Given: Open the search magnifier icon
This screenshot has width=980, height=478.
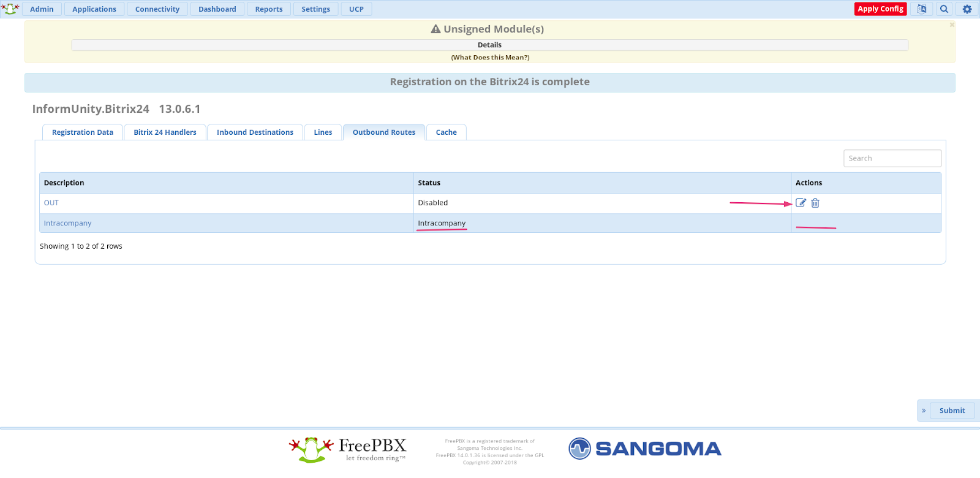Looking at the screenshot, I should pyautogui.click(x=944, y=9).
